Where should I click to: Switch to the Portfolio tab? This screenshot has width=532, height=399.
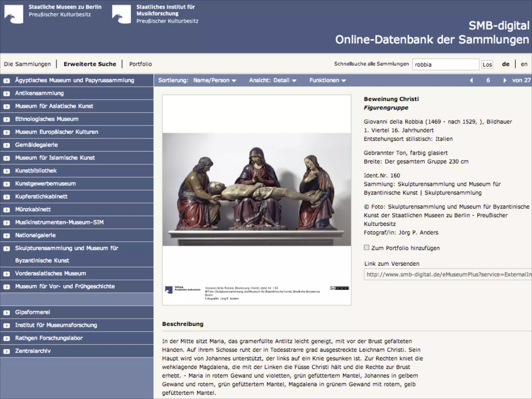point(141,64)
